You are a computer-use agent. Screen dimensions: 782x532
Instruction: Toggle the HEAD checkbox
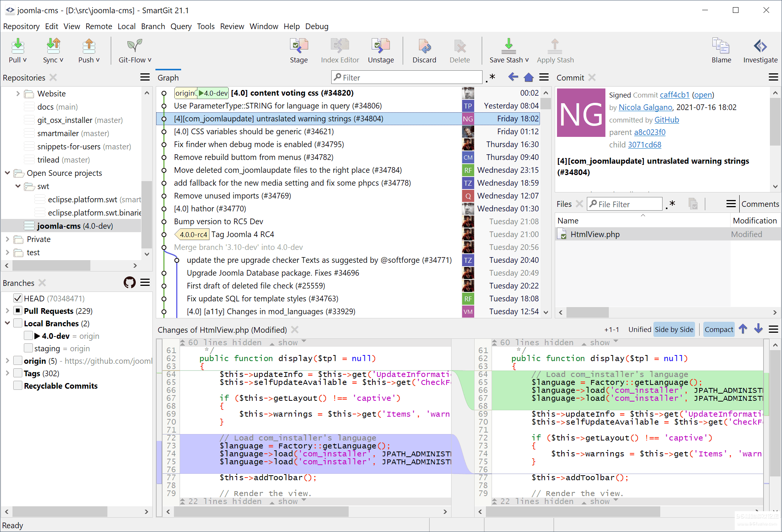click(17, 298)
